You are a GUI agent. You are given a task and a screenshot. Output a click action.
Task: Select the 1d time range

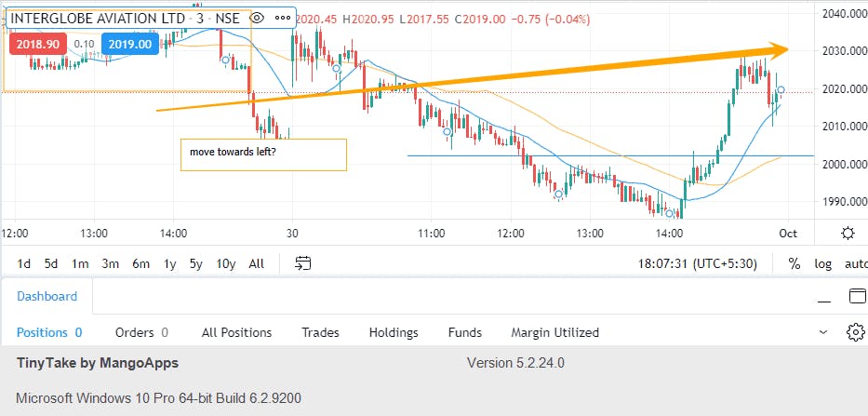point(24,263)
